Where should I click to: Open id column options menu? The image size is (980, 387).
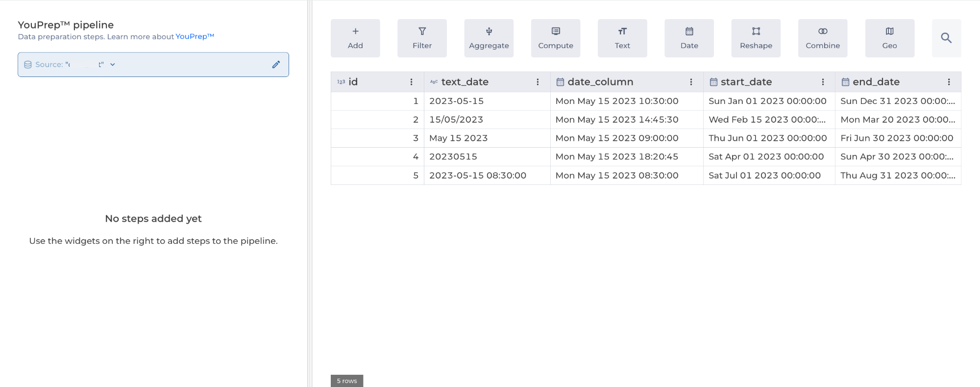click(411, 82)
